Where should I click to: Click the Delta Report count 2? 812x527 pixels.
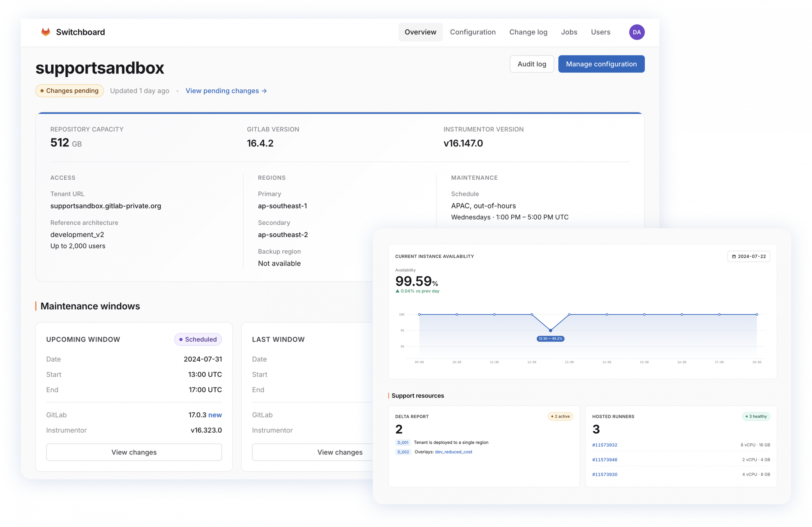[x=399, y=429]
